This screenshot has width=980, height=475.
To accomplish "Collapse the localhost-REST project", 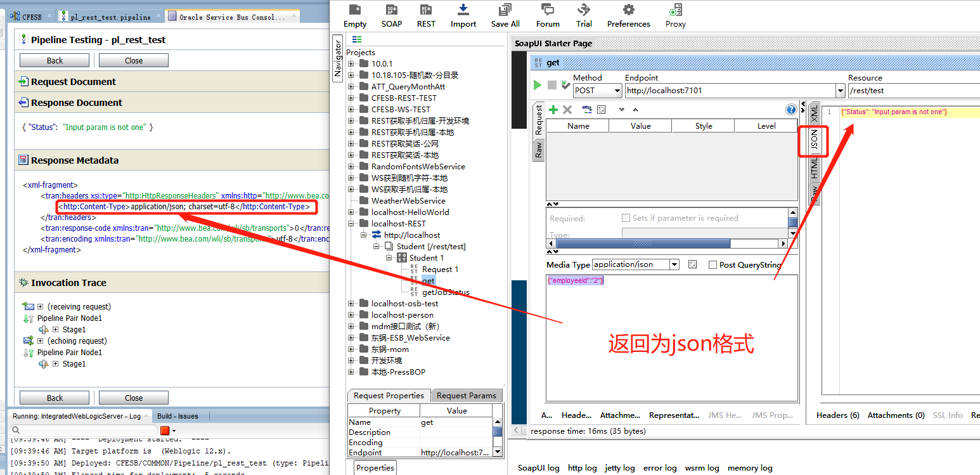I will tap(351, 224).
